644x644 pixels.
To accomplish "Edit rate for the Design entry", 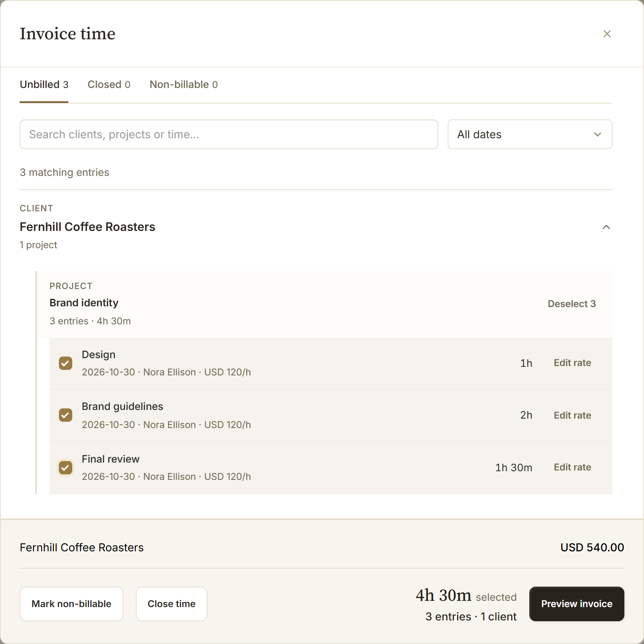I will coord(572,363).
